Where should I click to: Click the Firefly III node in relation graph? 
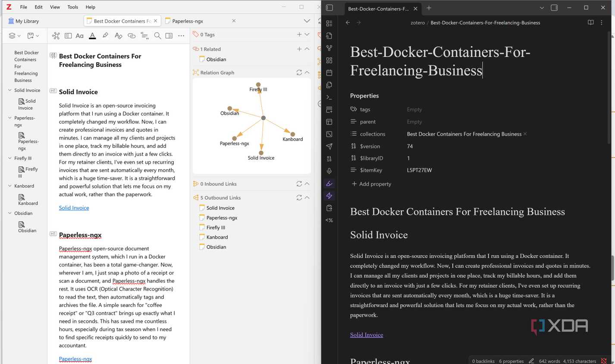258,85
